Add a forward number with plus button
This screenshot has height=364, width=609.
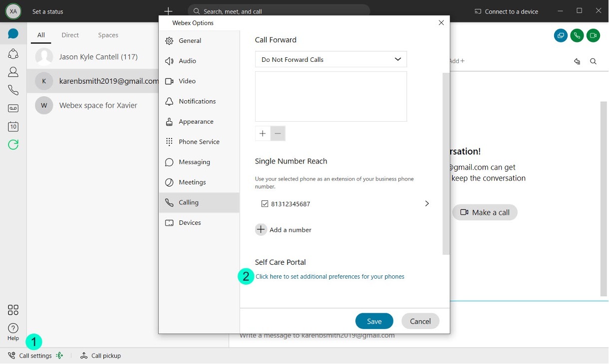(x=263, y=133)
